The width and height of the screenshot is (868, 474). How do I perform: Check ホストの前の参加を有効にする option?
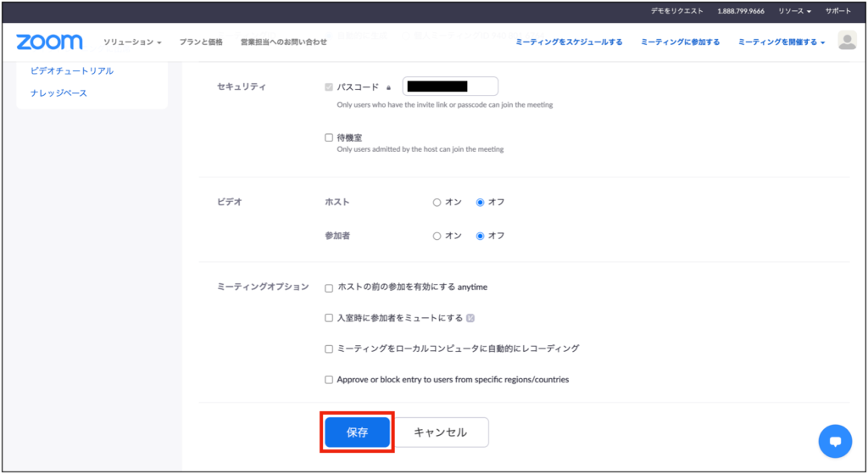tap(329, 287)
